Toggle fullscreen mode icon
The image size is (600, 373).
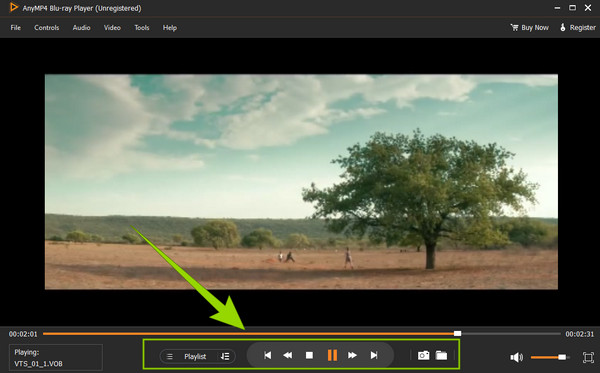(588, 357)
